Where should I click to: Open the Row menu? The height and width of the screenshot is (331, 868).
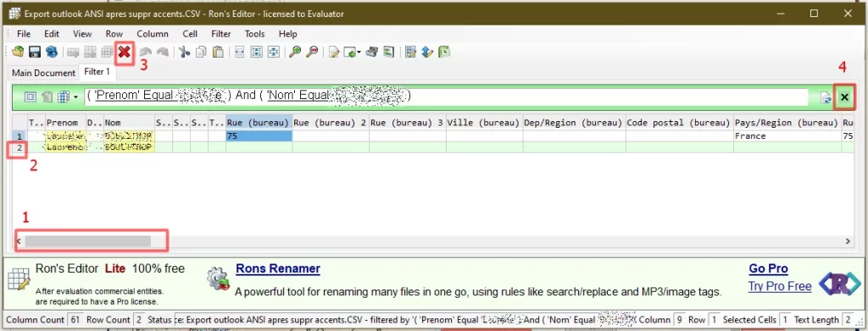(x=114, y=34)
